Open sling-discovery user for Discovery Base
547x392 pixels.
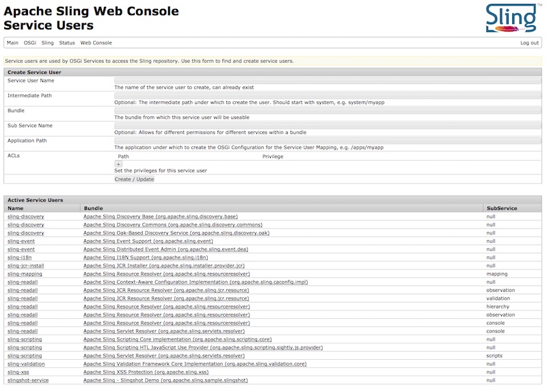tap(26, 216)
